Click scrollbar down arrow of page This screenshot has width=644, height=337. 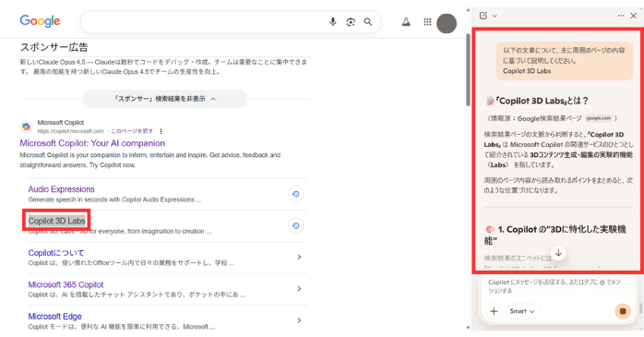469,328
